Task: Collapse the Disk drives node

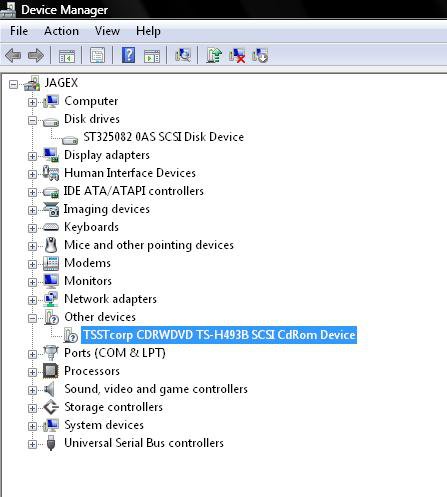Action: (x=32, y=120)
